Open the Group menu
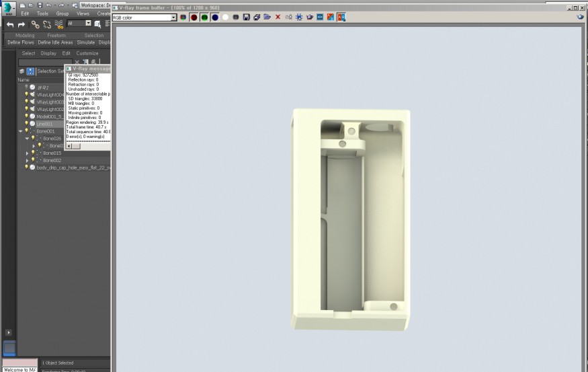588x372 pixels. click(62, 13)
